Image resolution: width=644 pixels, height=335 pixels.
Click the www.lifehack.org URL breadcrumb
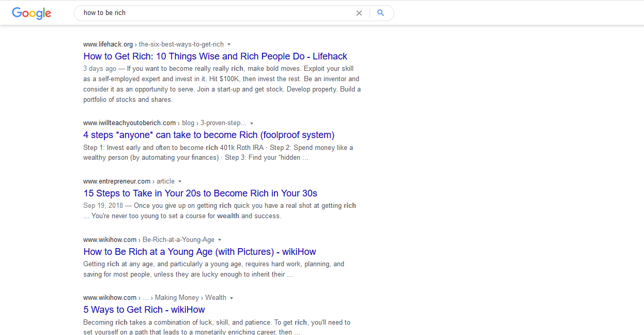pos(154,44)
